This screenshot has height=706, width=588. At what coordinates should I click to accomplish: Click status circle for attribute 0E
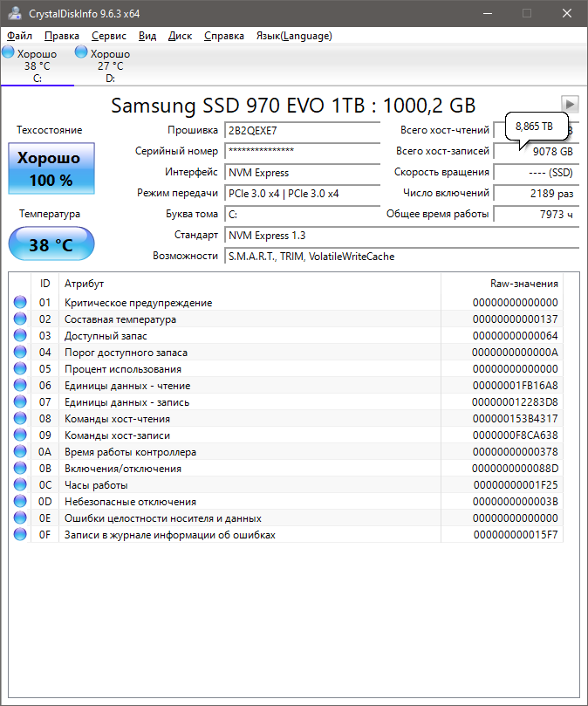(x=20, y=518)
